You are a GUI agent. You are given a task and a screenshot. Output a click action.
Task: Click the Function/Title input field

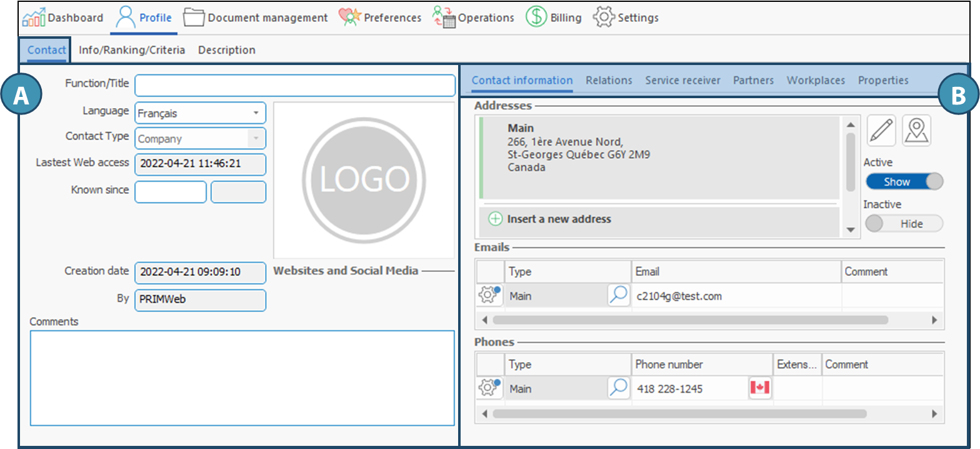(295, 85)
